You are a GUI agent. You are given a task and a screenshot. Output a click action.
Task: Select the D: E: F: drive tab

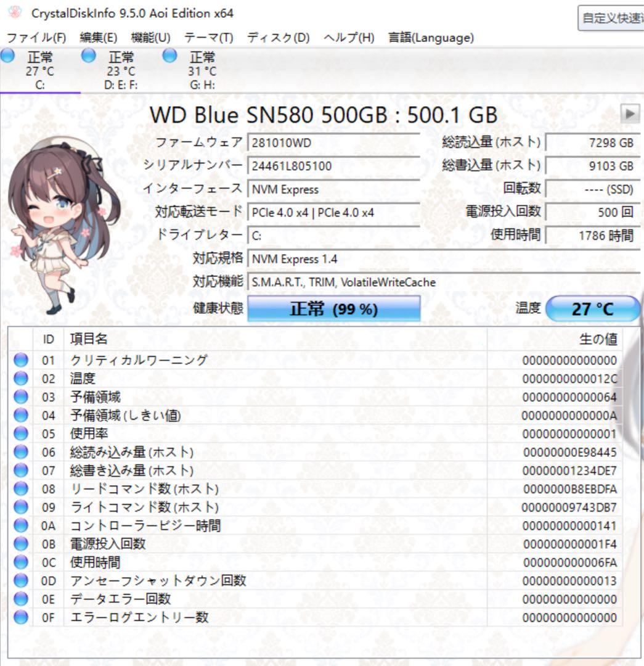[x=121, y=70]
